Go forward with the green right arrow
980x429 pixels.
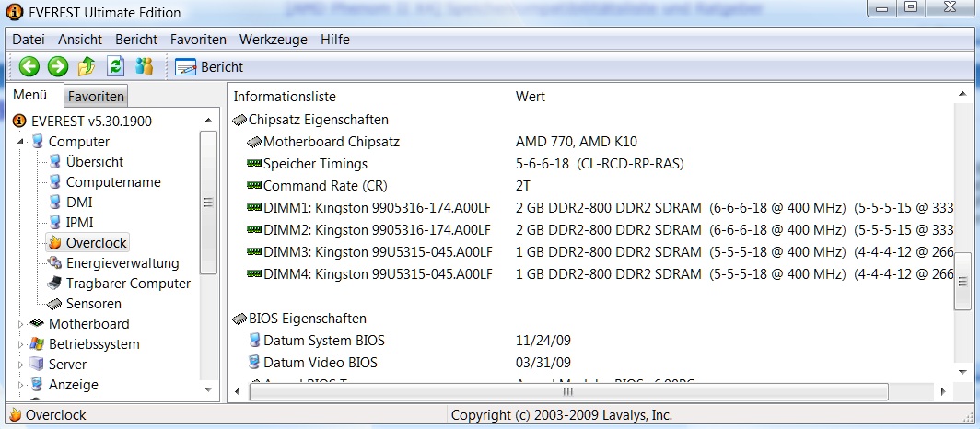pyautogui.click(x=57, y=66)
